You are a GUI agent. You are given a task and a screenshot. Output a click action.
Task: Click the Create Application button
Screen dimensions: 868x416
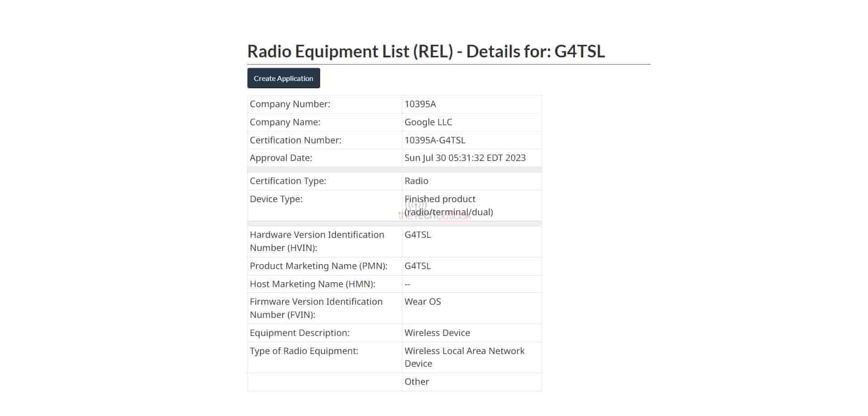point(283,78)
